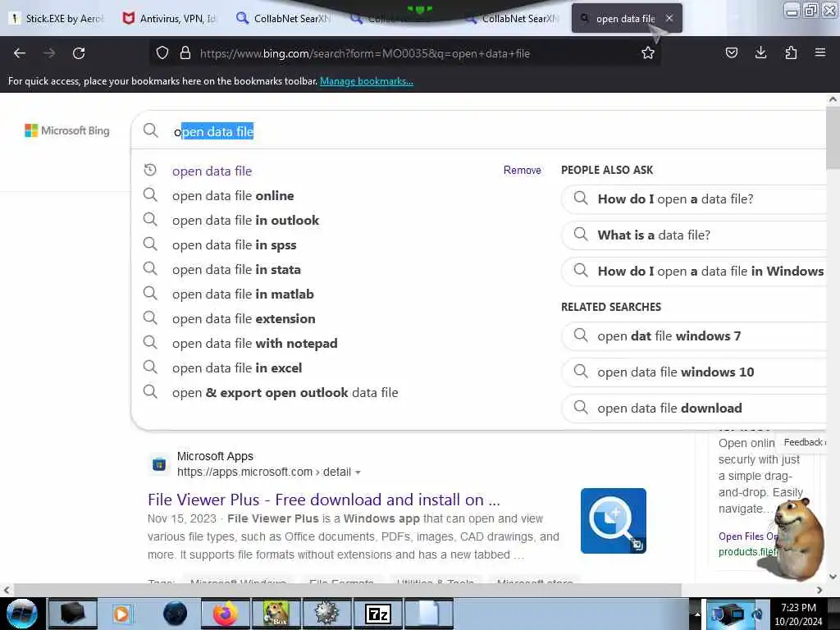Switch to the first CollabNet SearXNG tab
840x630 pixels.
pos(283,18)
